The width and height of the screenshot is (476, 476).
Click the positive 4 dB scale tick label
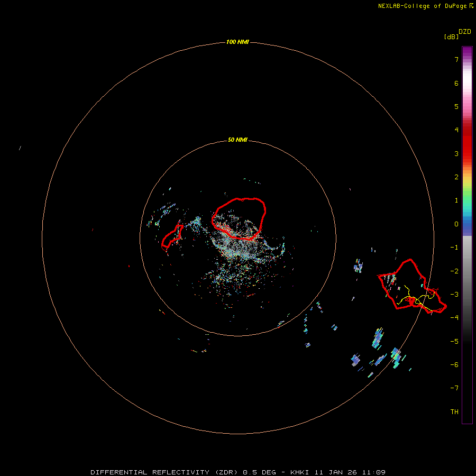(x=456, y=130)
